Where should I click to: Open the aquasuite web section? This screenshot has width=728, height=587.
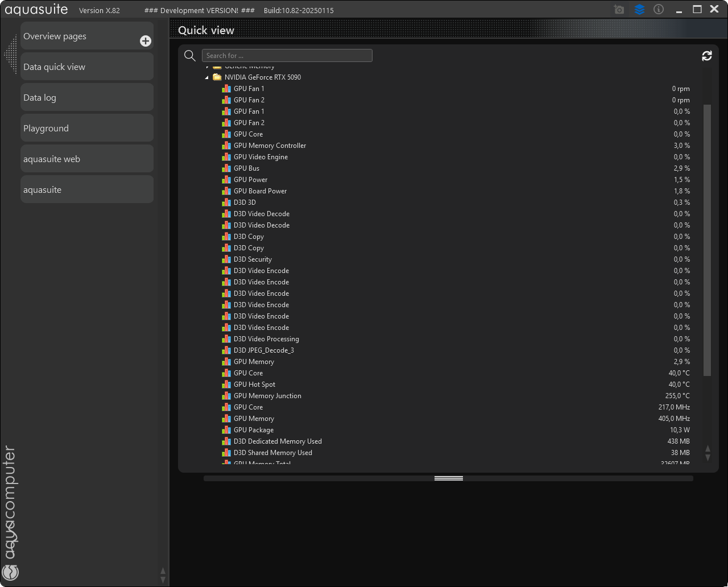pos(87,159)
